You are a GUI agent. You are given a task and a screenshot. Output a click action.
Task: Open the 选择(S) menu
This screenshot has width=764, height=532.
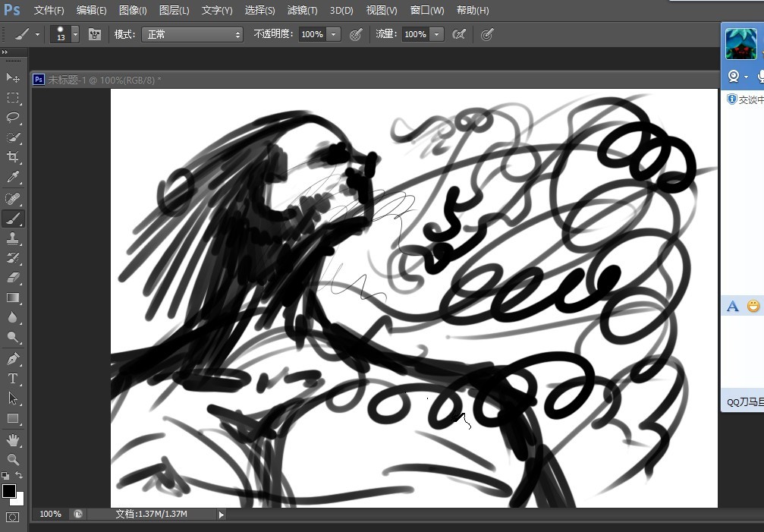pos(259,10)
